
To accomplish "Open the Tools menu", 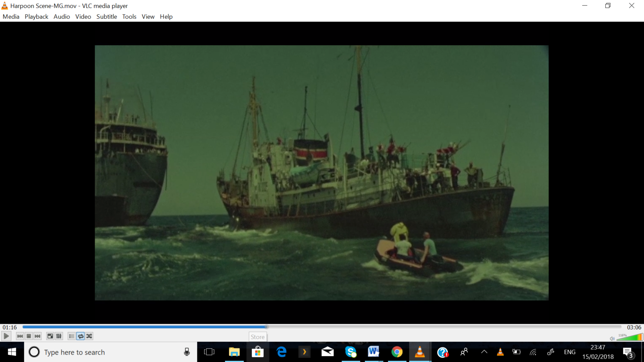I will [129, 17].
